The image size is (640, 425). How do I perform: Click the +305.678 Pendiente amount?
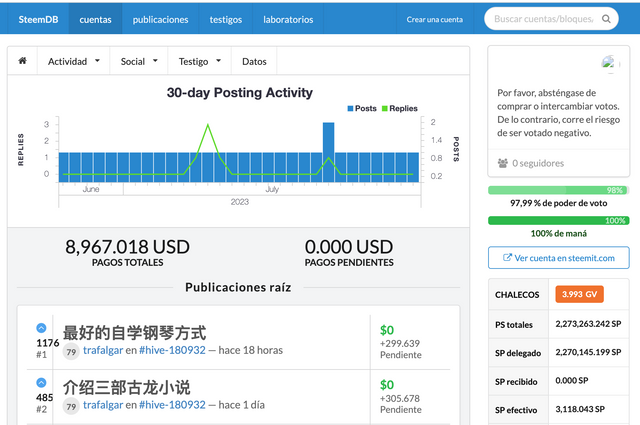[400, 404]
